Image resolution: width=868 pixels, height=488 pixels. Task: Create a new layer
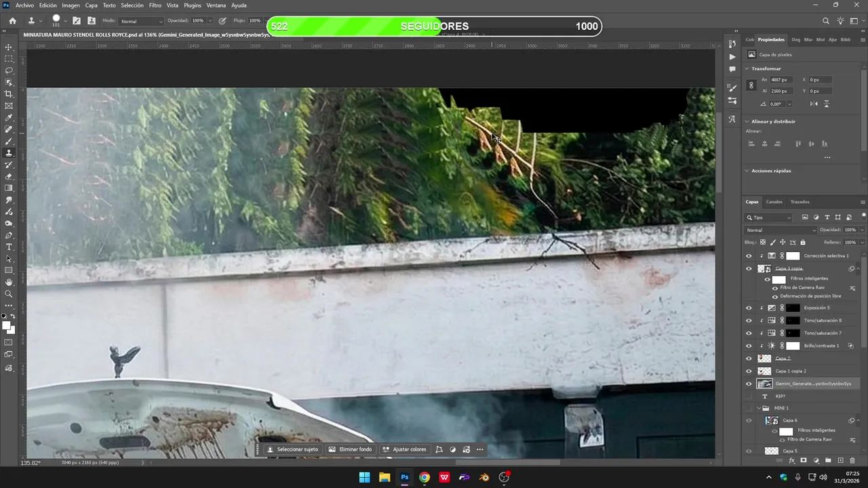(840, 461)
